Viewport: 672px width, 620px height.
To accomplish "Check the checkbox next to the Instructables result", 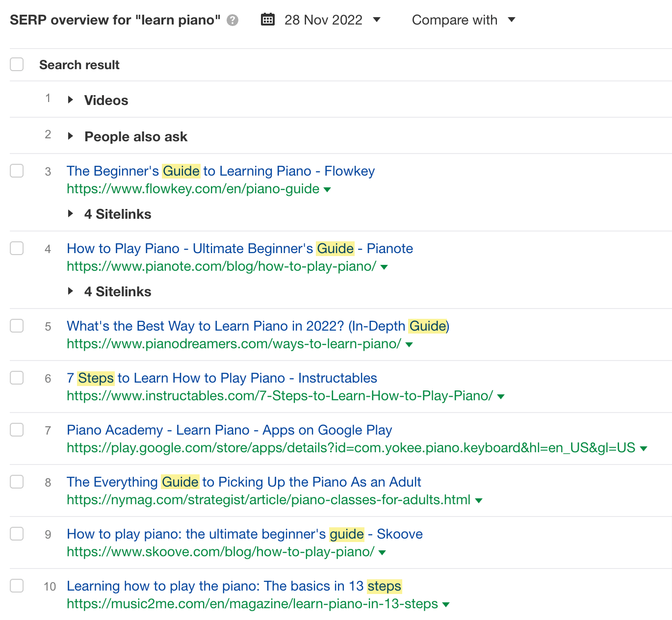I will (x=17, y=378).
